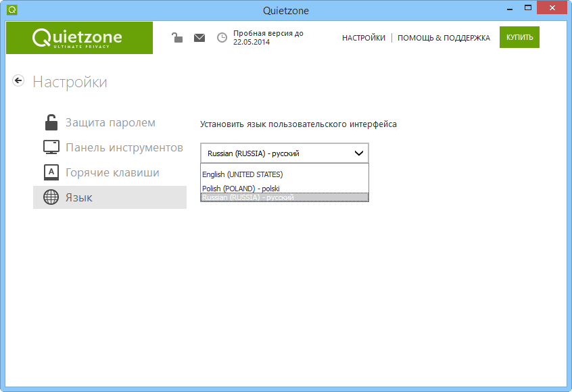Click the clock trial icon
This screenshot has height=392, width=572.
tap(222, 38)
